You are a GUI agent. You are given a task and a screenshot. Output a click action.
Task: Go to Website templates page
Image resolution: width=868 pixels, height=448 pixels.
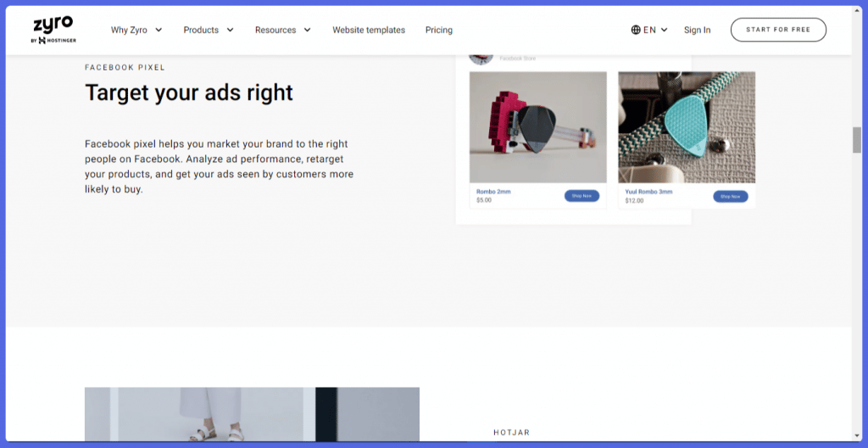point(369,30)
